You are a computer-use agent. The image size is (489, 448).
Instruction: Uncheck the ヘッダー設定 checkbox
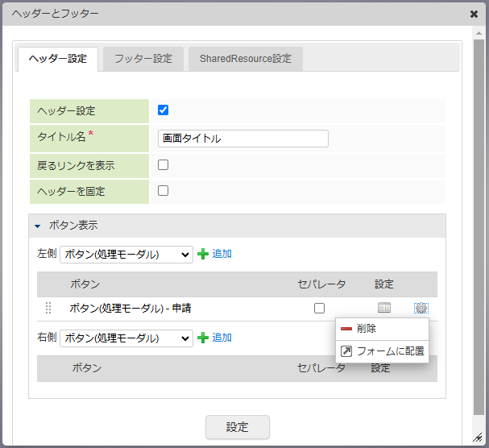[x=164, y=110]
